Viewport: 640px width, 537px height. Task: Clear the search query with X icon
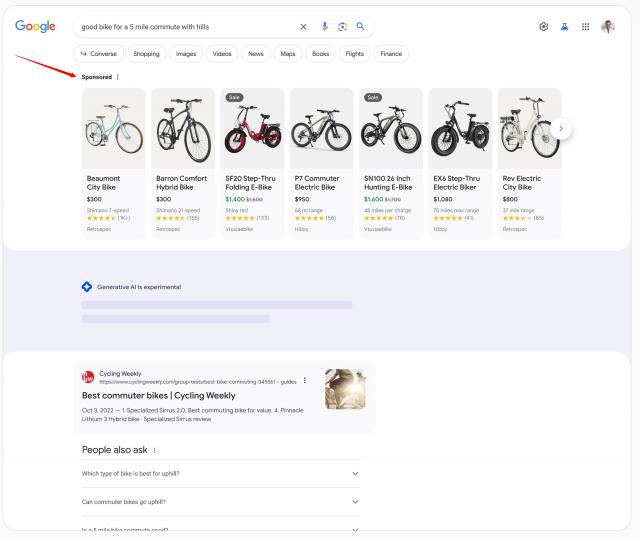[x=303, y=27]
